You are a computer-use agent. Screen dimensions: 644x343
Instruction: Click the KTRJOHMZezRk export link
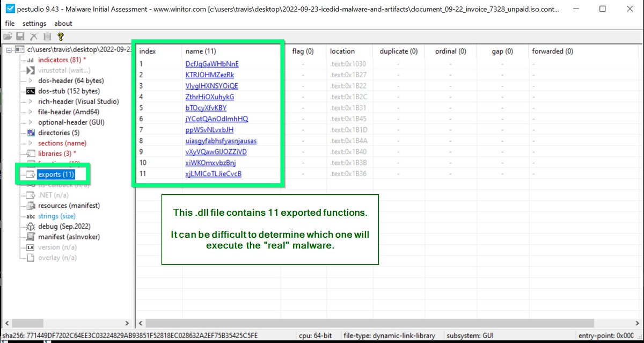(210, 75)
